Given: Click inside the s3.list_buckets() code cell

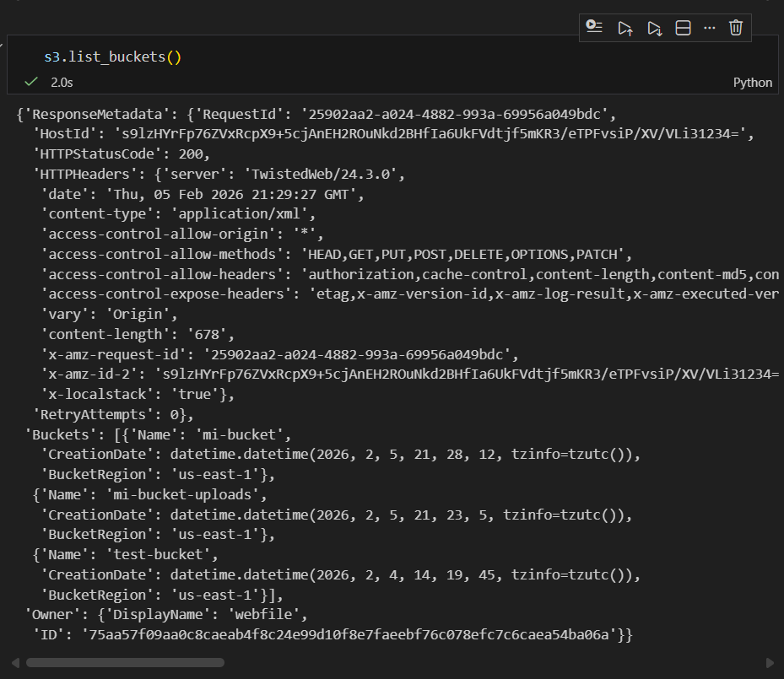Looking at the screenshot, I should coord(113,57).
